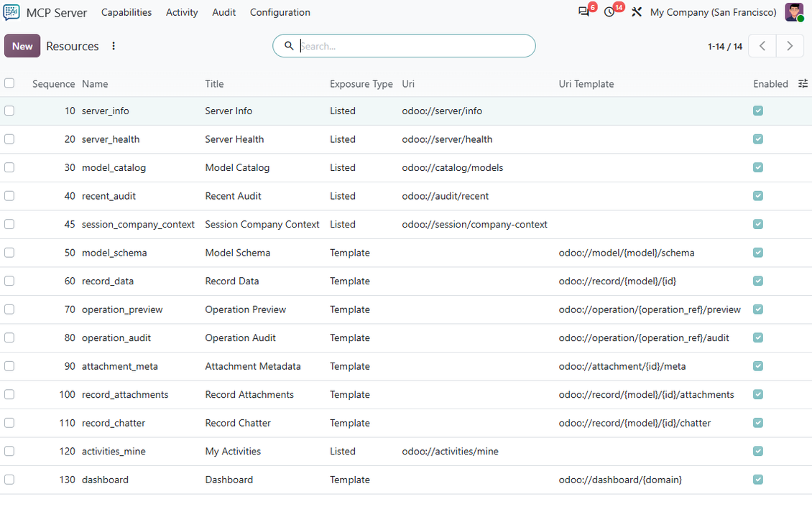Image resolution: width=812 pixels, height=527 pixels.
Task: Open the Configuration menu
Action: [x=280, y=12]
